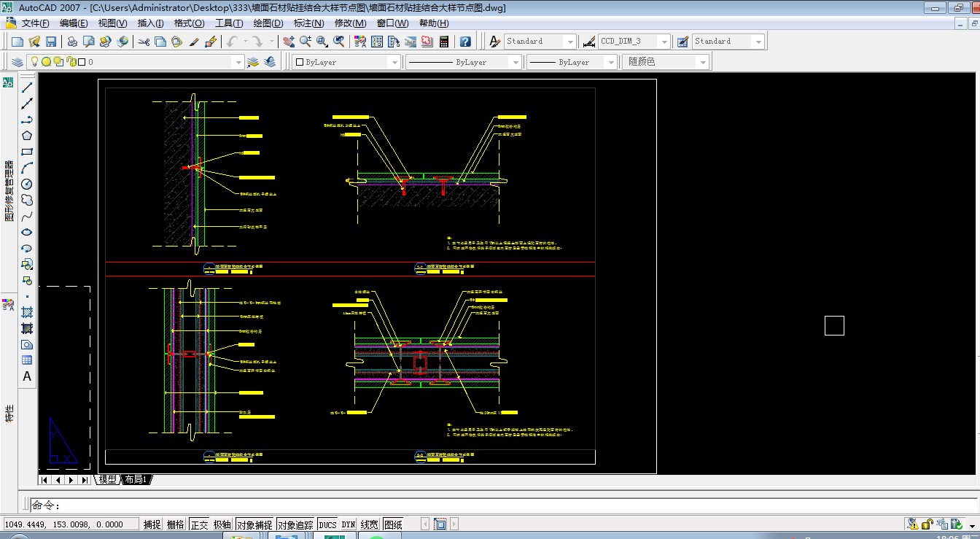Image resolution: width=980 pixels, height=539 pixels.
Task: Open the CCD_DIM_3 dimension style dropdown
Action: (664, 42)
